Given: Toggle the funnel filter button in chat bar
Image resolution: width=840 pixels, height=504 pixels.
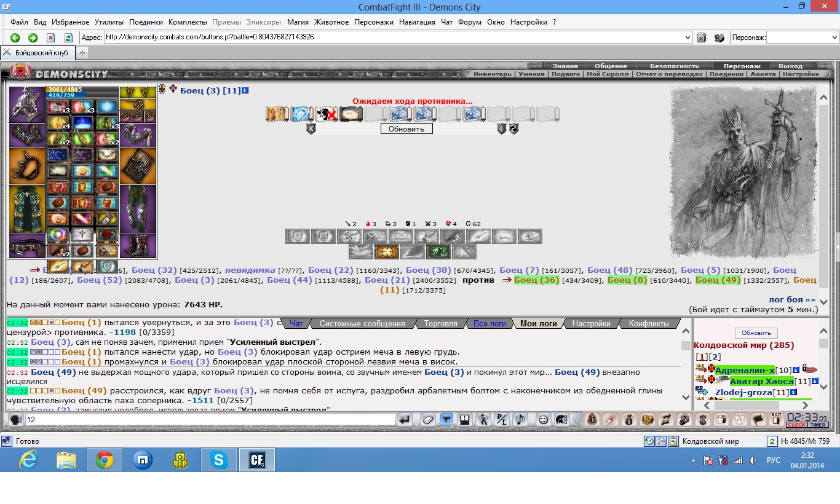Looking at the screenshot, I should point(446,420).
